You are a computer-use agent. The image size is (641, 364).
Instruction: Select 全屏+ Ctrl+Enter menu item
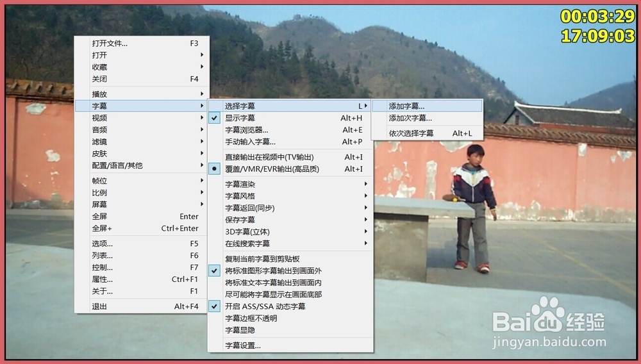(142, 228)
